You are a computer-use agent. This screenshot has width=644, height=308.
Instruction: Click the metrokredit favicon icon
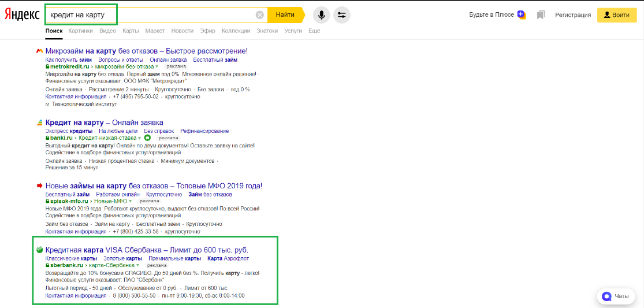pos(39,51)
